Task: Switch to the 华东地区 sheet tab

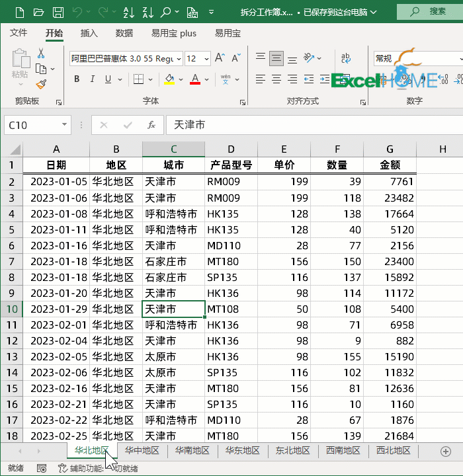Action: [243, 450]
